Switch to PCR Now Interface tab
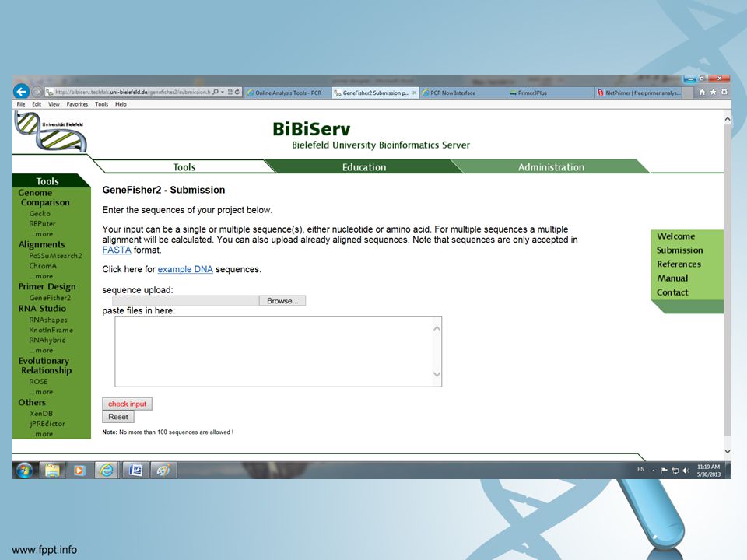 tap(463, 93)
